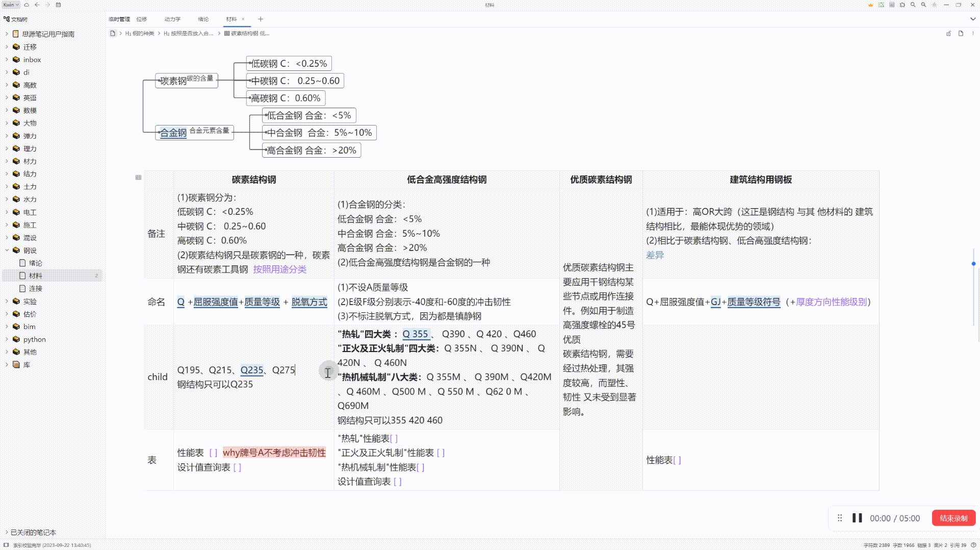Click the 结束录制 button
The image size is (980, 550).
point(953,518)
